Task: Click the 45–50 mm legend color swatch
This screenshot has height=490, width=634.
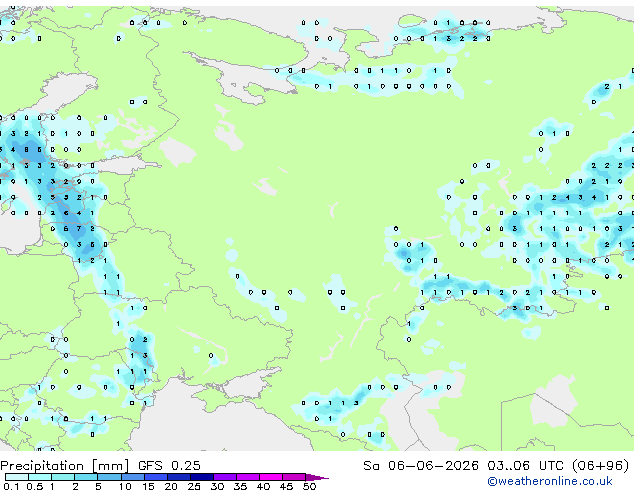Action: 294,477
